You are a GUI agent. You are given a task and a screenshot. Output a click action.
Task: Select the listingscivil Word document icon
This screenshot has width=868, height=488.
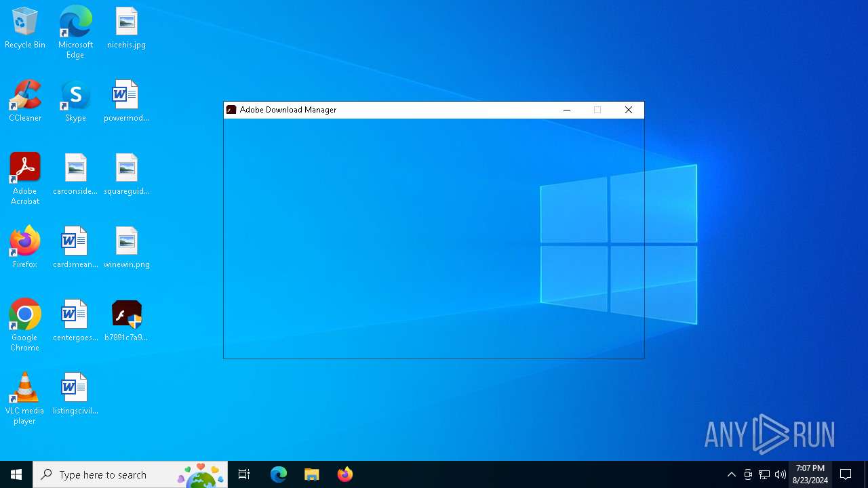[75, 394]
